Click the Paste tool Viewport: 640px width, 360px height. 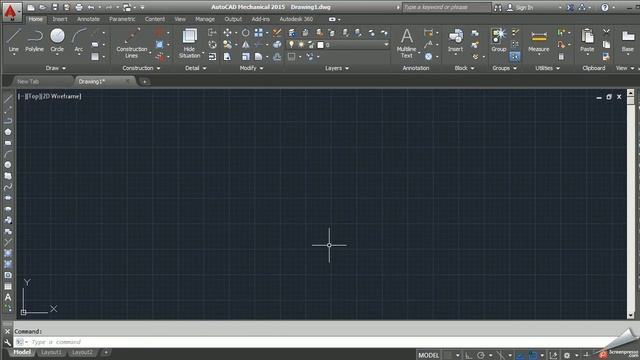click(587, 41)
